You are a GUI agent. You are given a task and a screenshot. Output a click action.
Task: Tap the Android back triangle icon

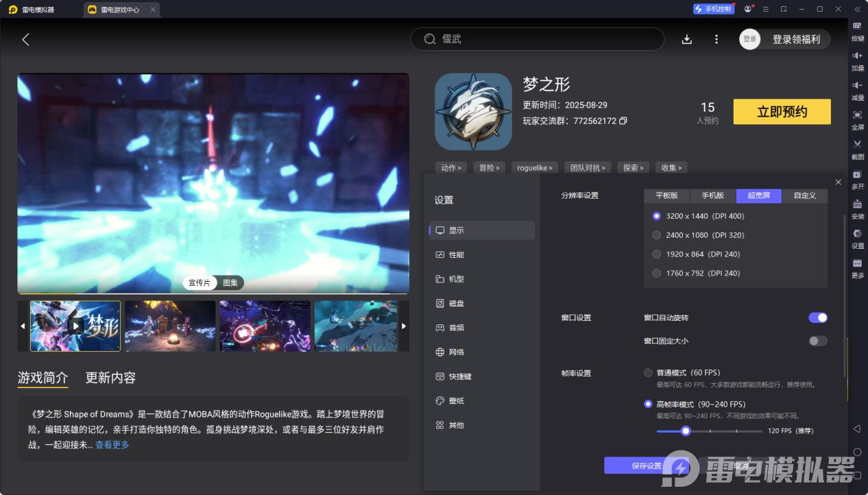click(857, 428)
